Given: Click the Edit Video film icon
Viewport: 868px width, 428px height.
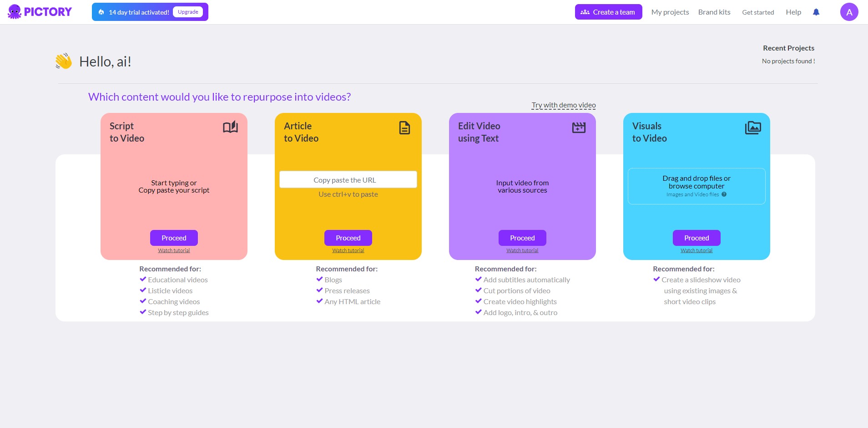Looking at the screenshot, I should tap(579, 127).
